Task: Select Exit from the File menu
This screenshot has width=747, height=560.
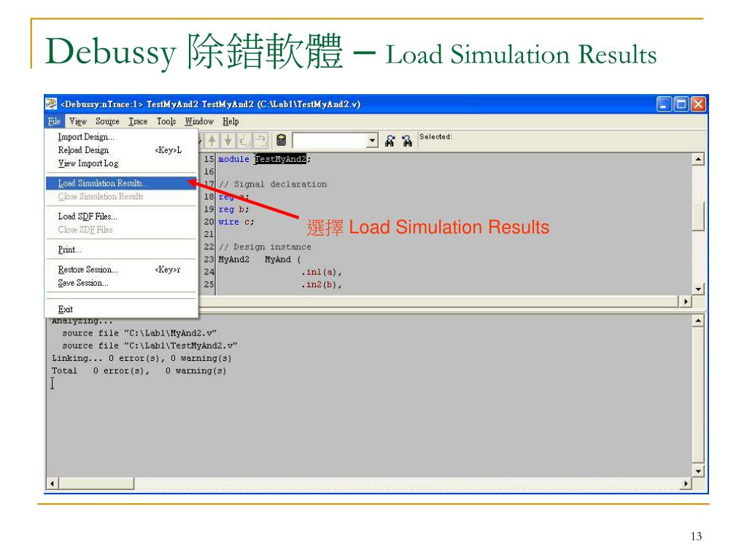Action: [x=121, y=309]
